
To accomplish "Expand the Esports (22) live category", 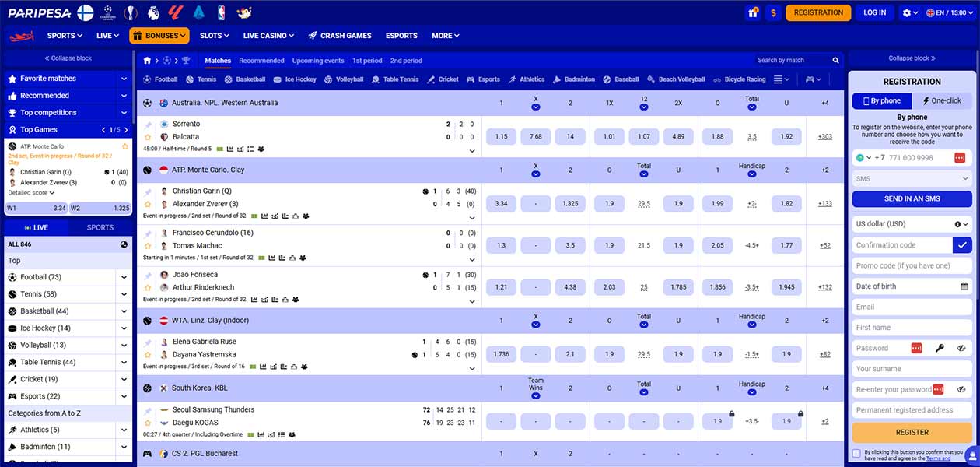I will tap(124, 396).
